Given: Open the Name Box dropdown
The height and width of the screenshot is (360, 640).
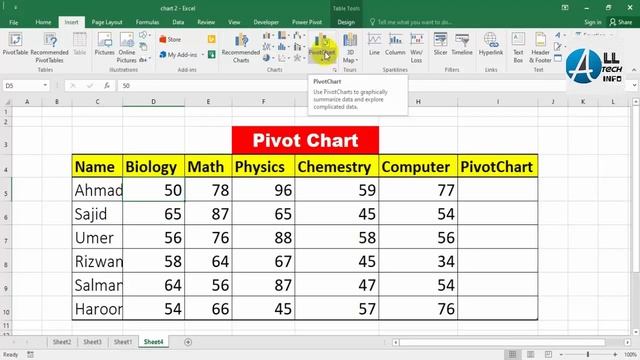Looking at the screenshot, I should tap(45, 86).
